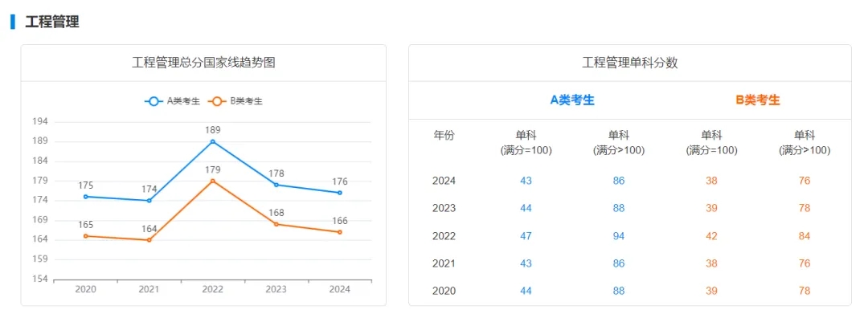This screenshot has width=868, height=318.
Task: Select the 2023 orange data point 168
Action: pos(276,224)
